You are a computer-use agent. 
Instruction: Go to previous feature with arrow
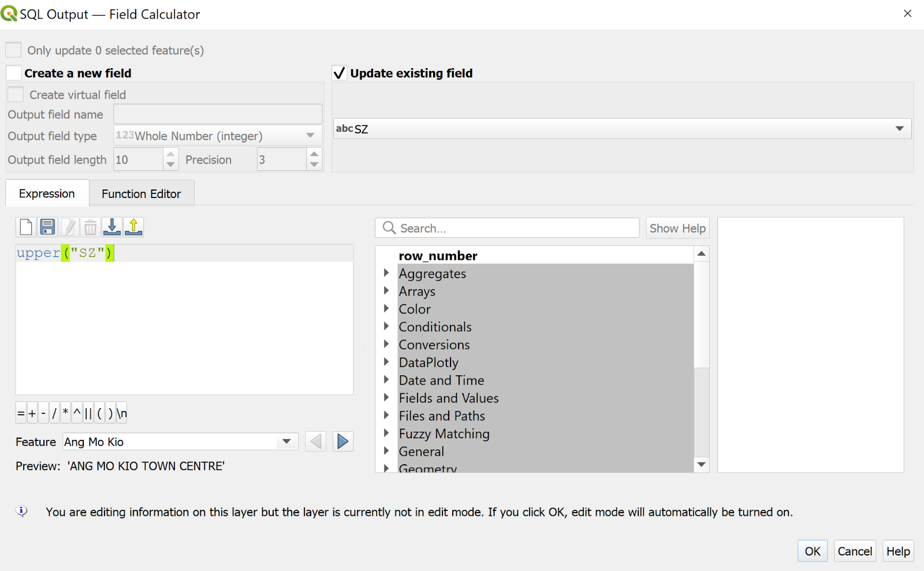(x=316, y=442)
